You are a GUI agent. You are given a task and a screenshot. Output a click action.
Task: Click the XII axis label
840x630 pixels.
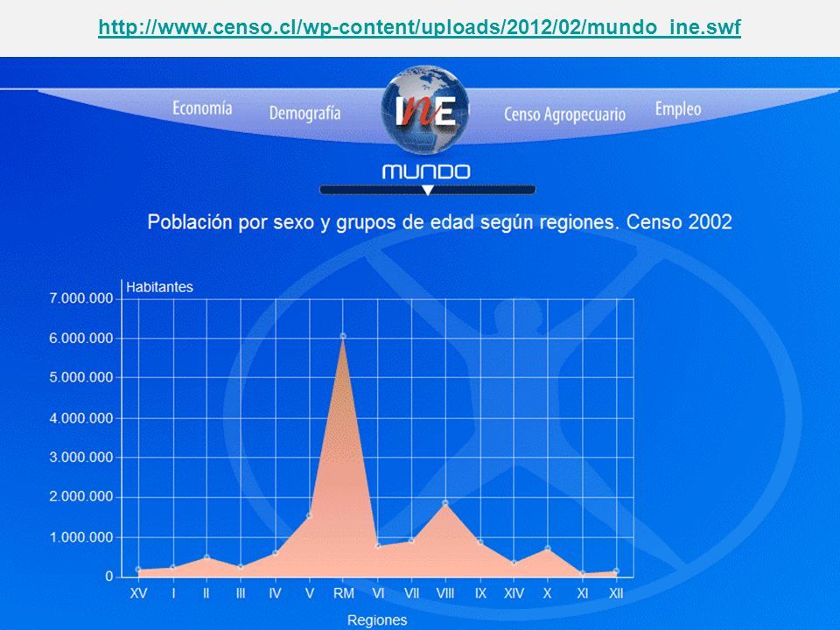[x=616, y=593]
